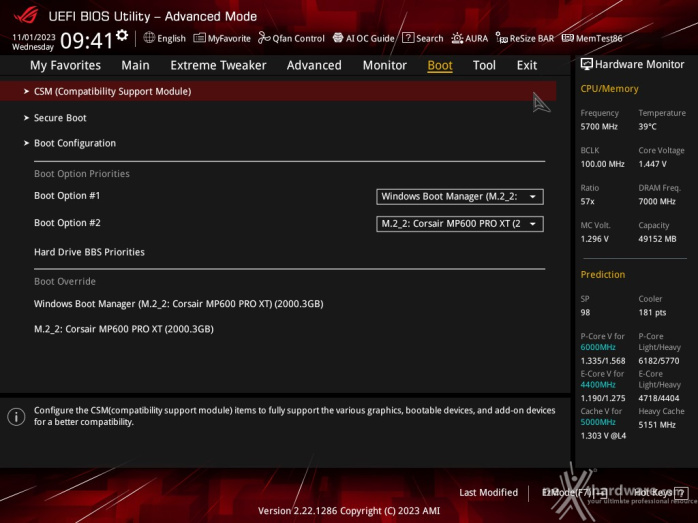Open Hard Drive BBS Priorities
Image resolution: width=698 pixels, height=523 pixels.
point(89,252)
